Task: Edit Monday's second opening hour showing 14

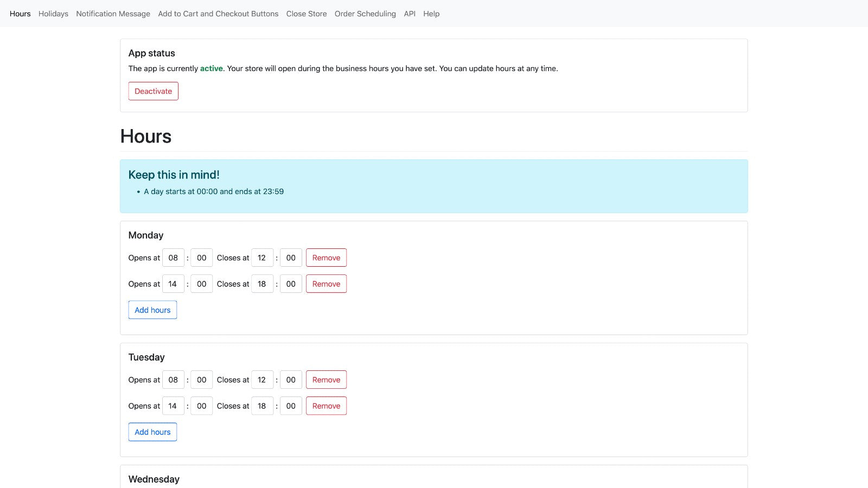Action: (x=173, y=284)
